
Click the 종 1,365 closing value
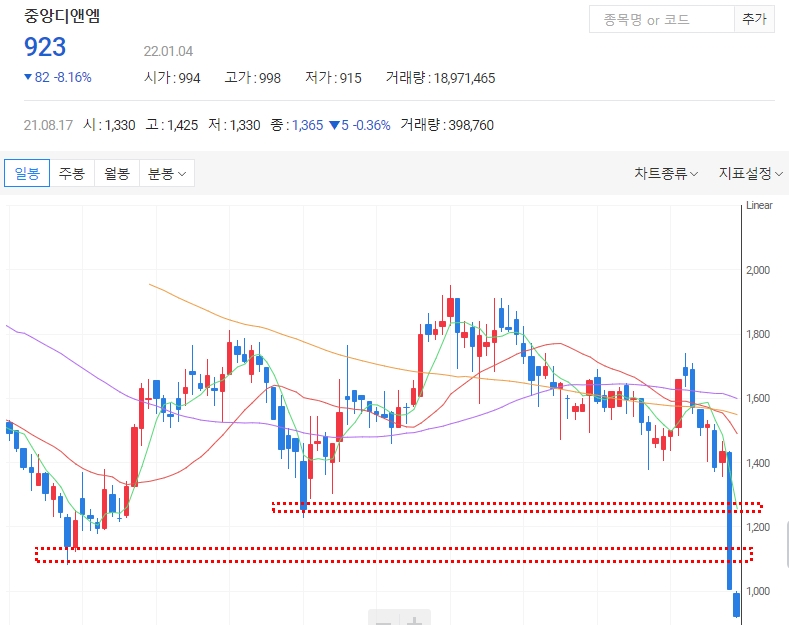point(297,125)
